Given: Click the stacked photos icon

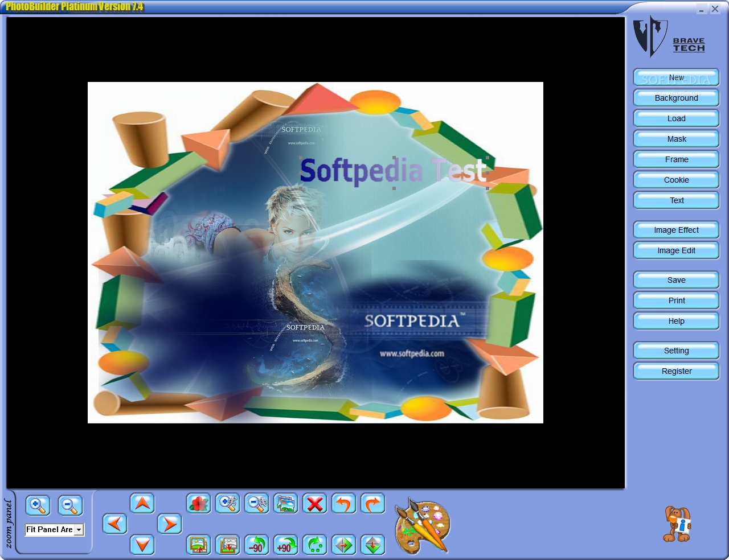Looking at the screenshot, I should [x=286, y=504].
